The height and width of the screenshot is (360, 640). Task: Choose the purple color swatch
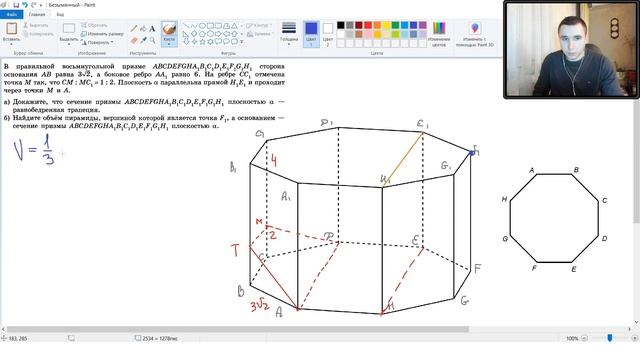click(422, 25)
